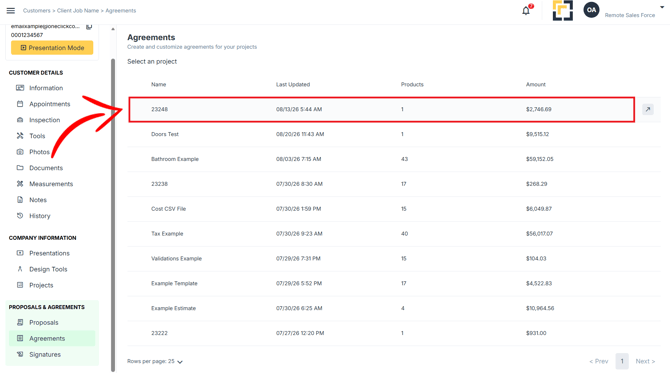Select the Doors Test project
This screenshot has height=373, width=670.
click(394, 134)
